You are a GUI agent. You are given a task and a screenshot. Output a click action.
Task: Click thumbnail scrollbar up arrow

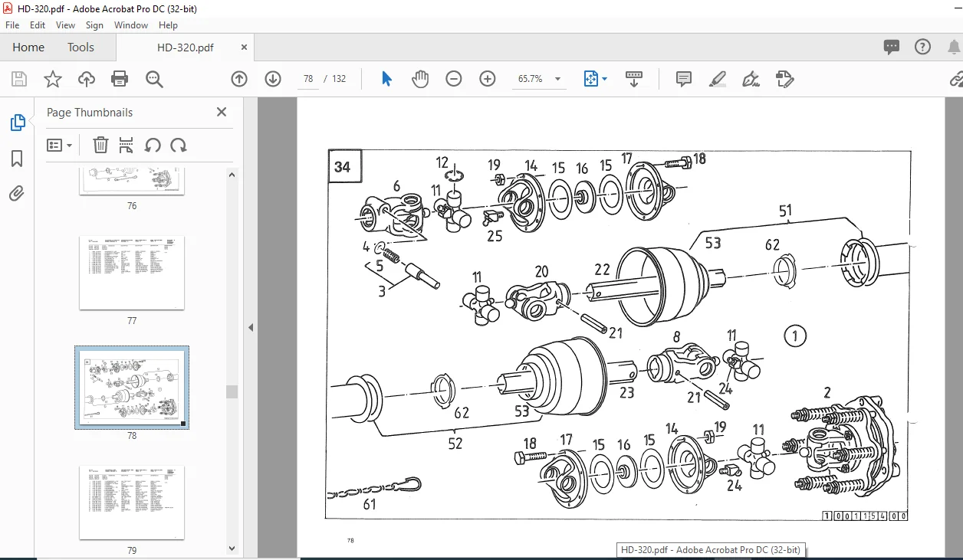[232, 175]
